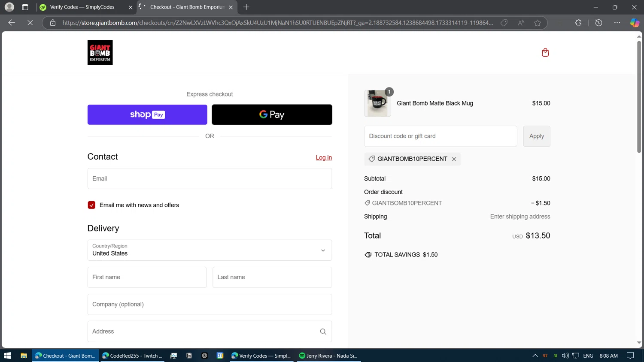Open browser history icon
The image size is (644, 362).
[598, 23]
